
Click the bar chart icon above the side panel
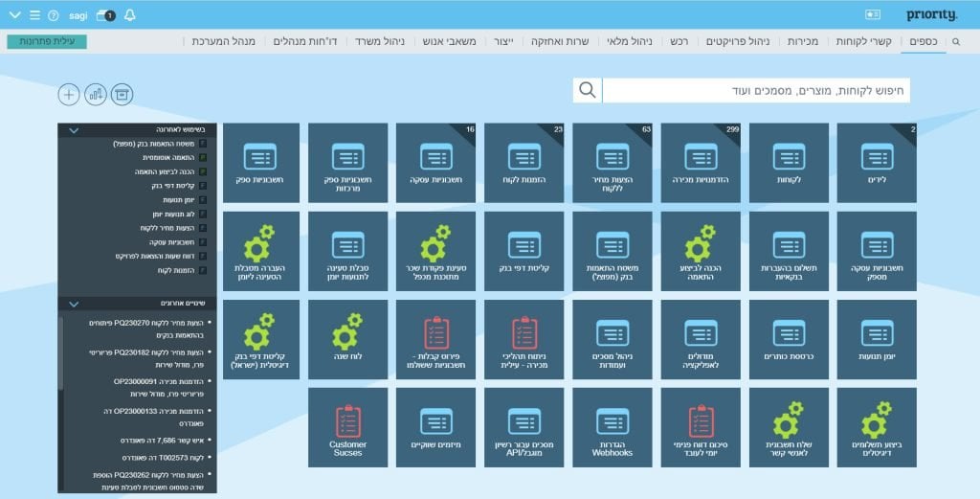click(95, 94)
